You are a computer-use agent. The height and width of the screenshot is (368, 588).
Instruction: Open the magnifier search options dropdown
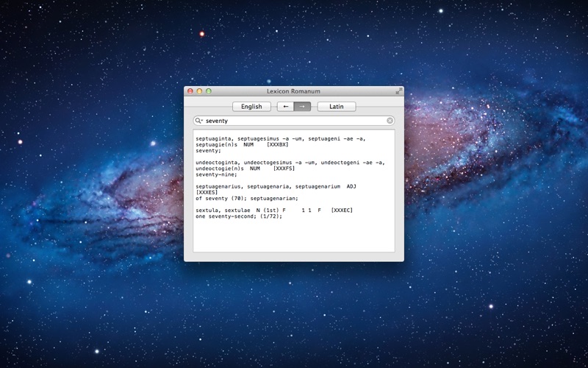click(x=199, y=121)
